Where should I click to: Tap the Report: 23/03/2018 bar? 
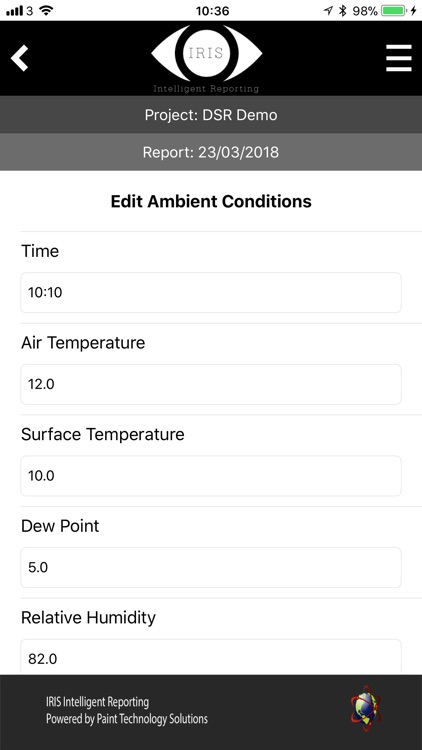211,152
